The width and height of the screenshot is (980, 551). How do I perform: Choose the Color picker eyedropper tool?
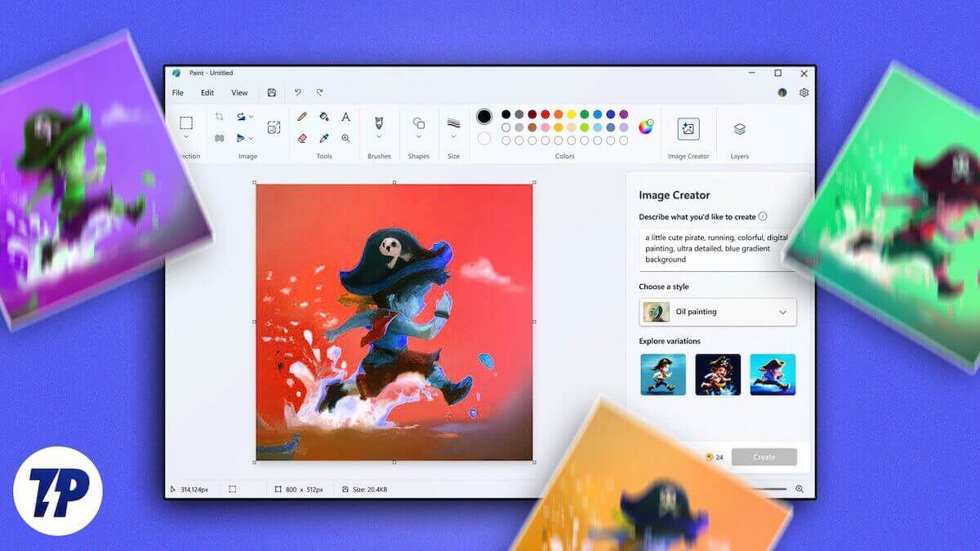click(x=324, y=137)
